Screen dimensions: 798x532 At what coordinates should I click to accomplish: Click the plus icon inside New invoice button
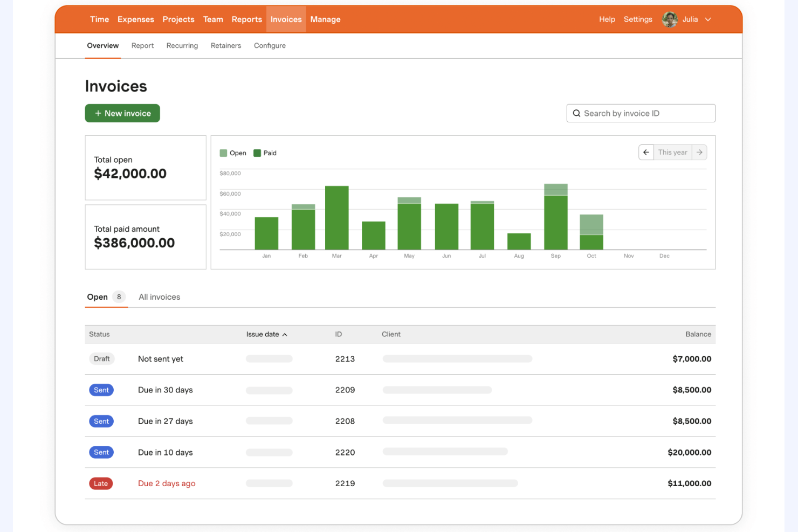click(98, 113)
